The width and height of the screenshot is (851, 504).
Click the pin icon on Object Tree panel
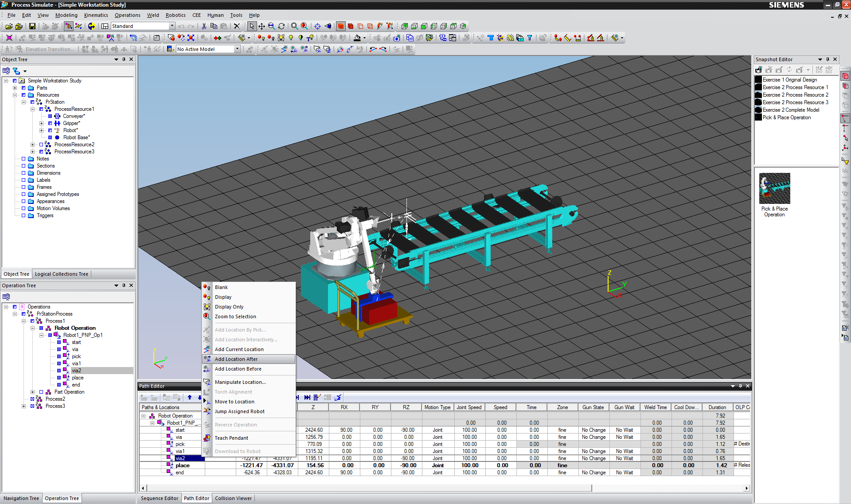coord(124,59)
